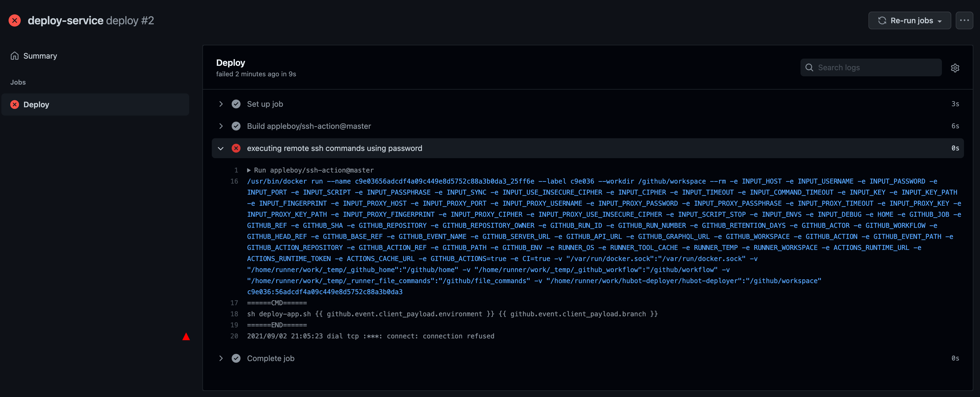Collapse the executing remote ssh commands step
The height and width of the screenshot is (397, 980).
pos(221,148)
